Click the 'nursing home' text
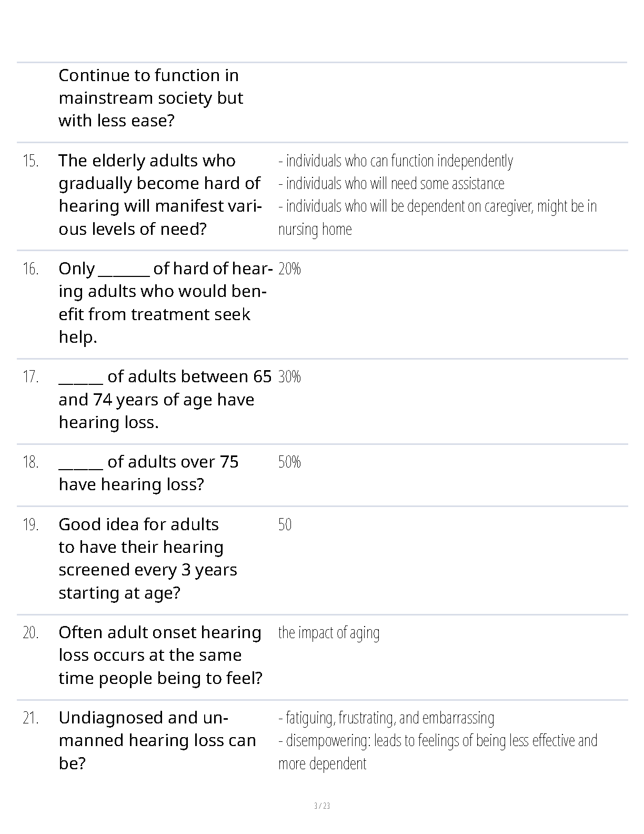Screen dimensions: 644x834 [x=315, y=230]
